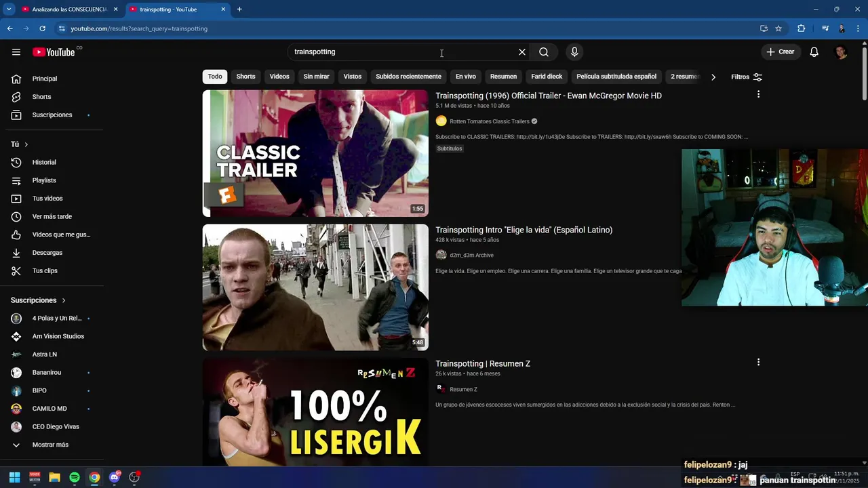Image resolution: width=868 pixels, height=488 pixels.
Task: Open Trainspotting Intro Elige la vida title
Action: (524, 230)
